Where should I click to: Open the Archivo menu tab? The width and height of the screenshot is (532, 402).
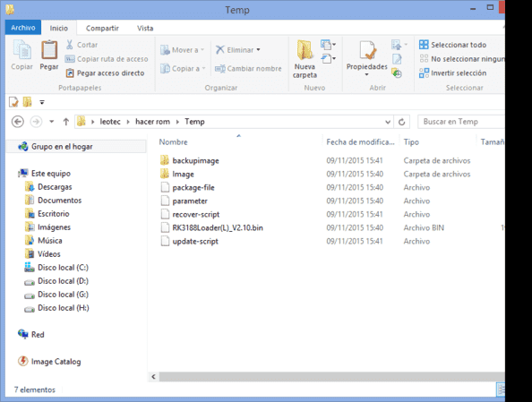[x=23, y=28]
